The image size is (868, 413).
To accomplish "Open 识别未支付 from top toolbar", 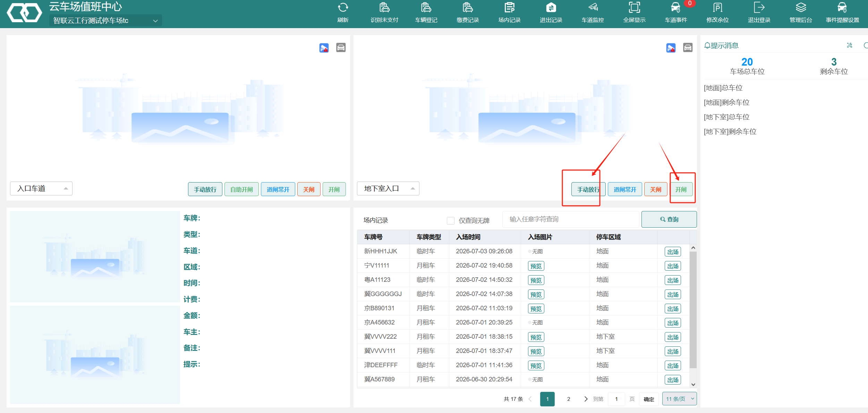I will [384, 13].
